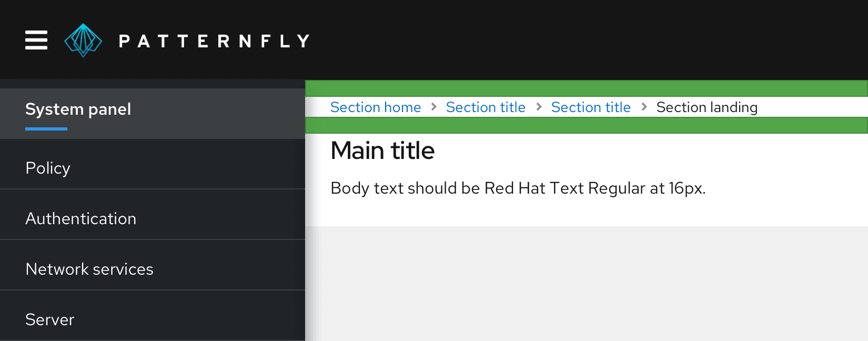The width and height of the screenshot is (868, 341).
Task: Open the Policy navigation item
Action: tap(48, 168)
